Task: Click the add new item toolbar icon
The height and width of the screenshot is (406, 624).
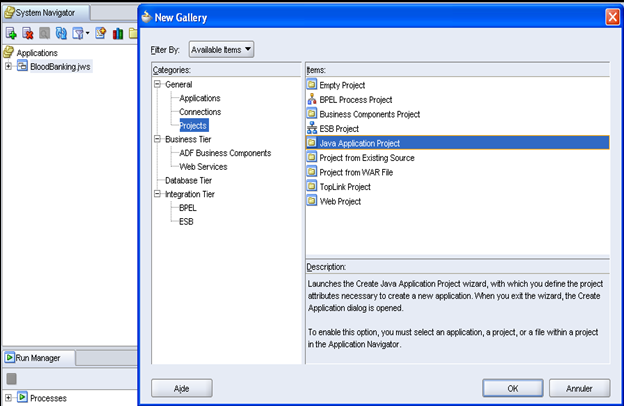Action: click(x=11, y=33)
